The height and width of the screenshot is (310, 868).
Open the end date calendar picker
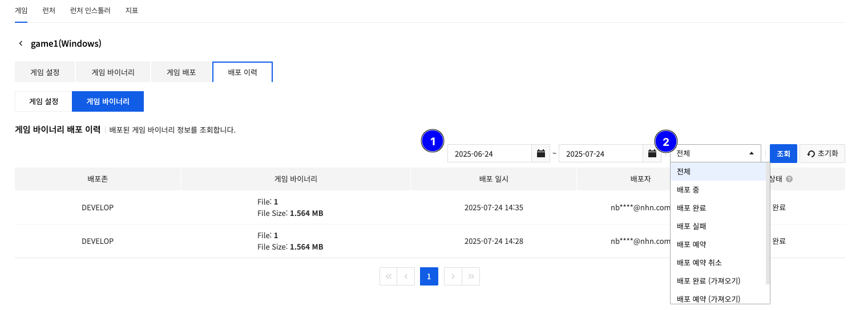coord(652,154)
